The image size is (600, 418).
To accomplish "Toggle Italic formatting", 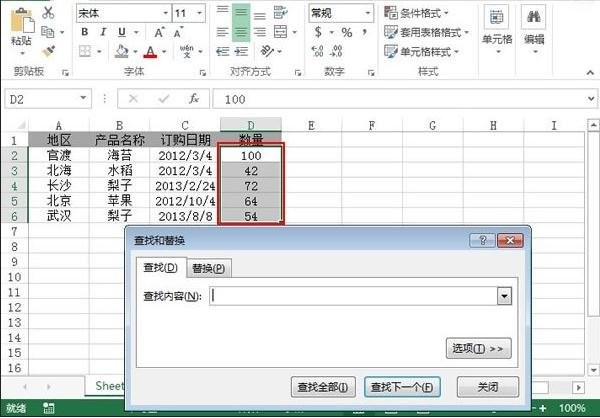I will pos(101,32).
